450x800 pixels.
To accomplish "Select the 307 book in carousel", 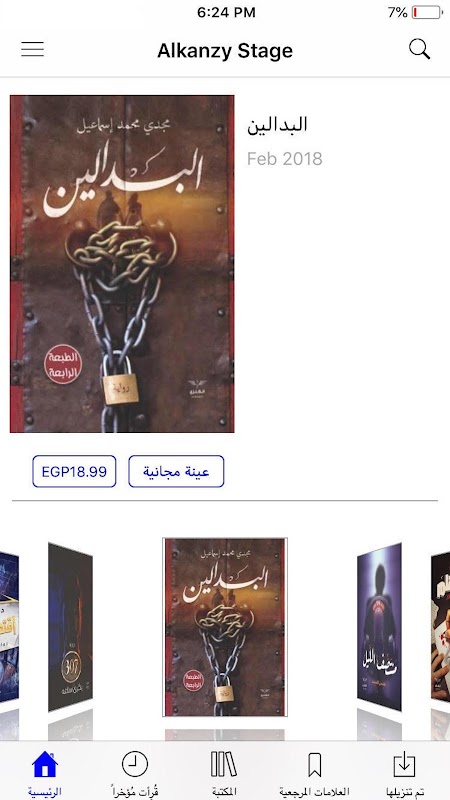I will click(x=70, y=627).
